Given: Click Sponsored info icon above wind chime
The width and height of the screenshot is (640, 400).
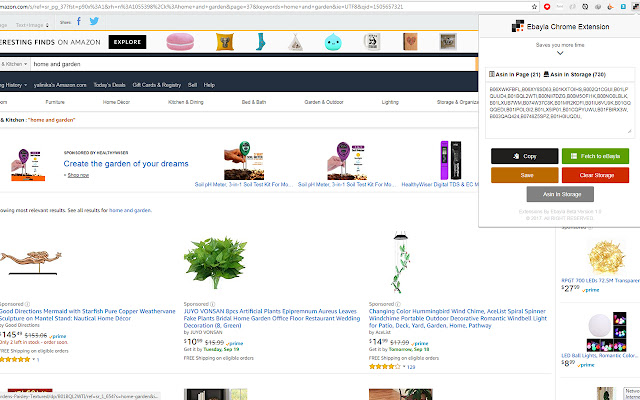Looking at the screenshot, I should [398, 304].
